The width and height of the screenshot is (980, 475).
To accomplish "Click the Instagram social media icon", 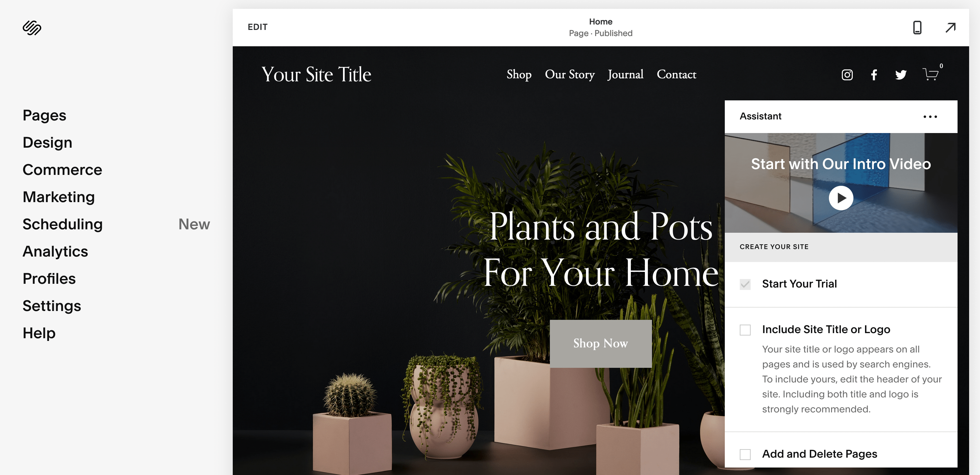I will point(848,74).
